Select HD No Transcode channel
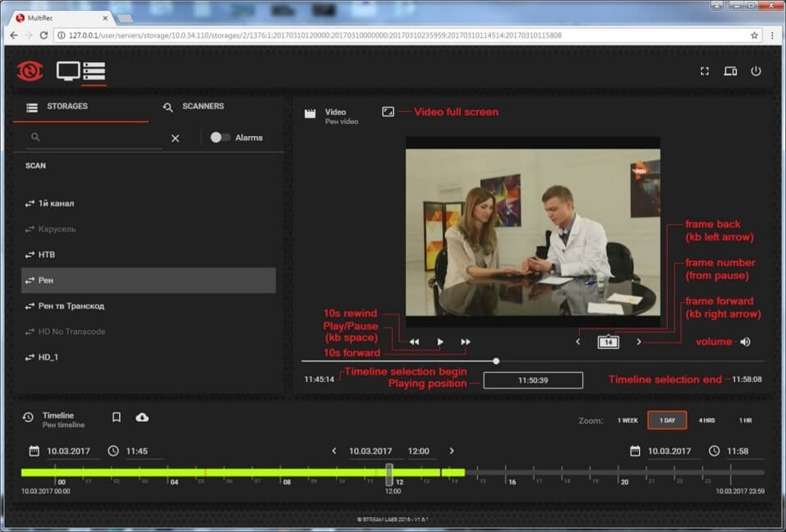786x532 pixels. pos(149,331)
